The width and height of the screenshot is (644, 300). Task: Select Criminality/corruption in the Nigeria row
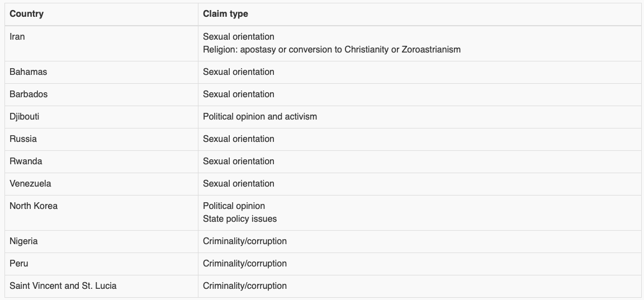(x=244, y=241)
